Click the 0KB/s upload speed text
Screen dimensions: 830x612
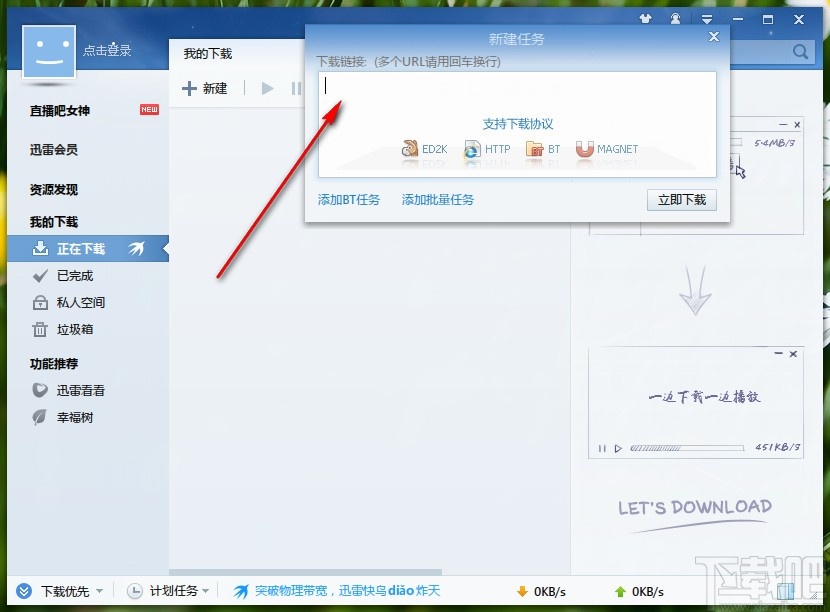[647, 592]
